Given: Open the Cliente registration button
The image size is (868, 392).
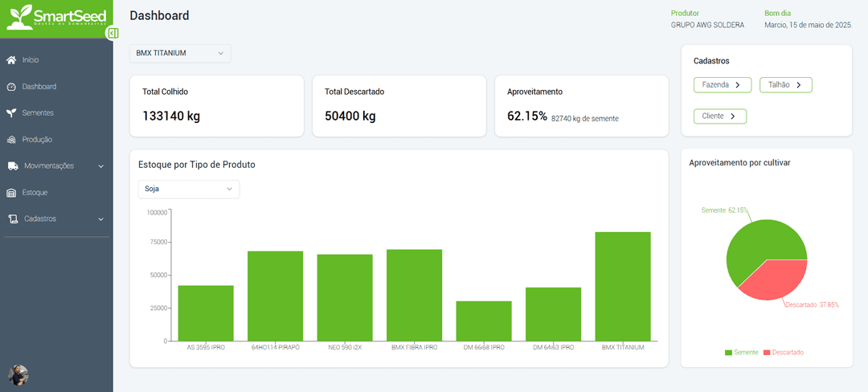Looking at the screenshot, I should coord(719,116).
